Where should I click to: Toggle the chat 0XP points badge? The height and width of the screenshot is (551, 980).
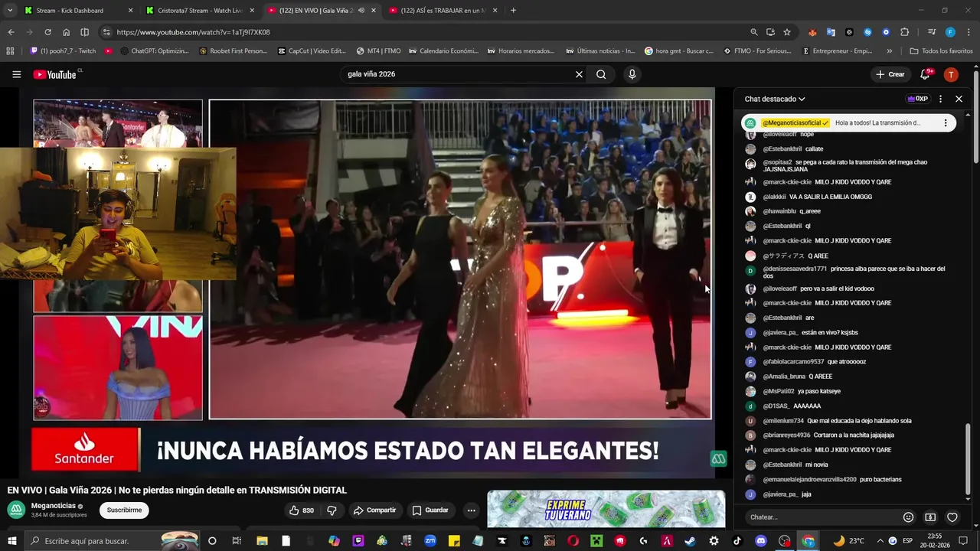917,99
